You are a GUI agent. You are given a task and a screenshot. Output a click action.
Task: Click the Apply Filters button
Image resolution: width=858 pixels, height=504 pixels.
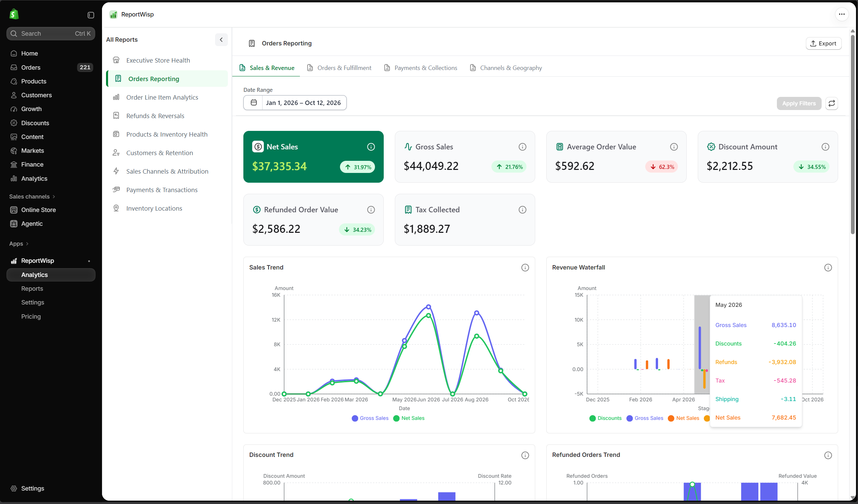point(799,103)
